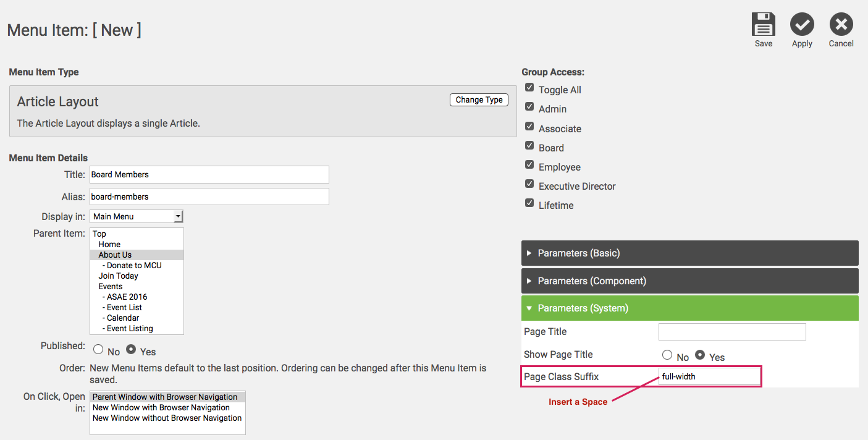Screen dimensions: 868x440
Task: Click the Save floppy disk icon
Action: pos(764,25)
